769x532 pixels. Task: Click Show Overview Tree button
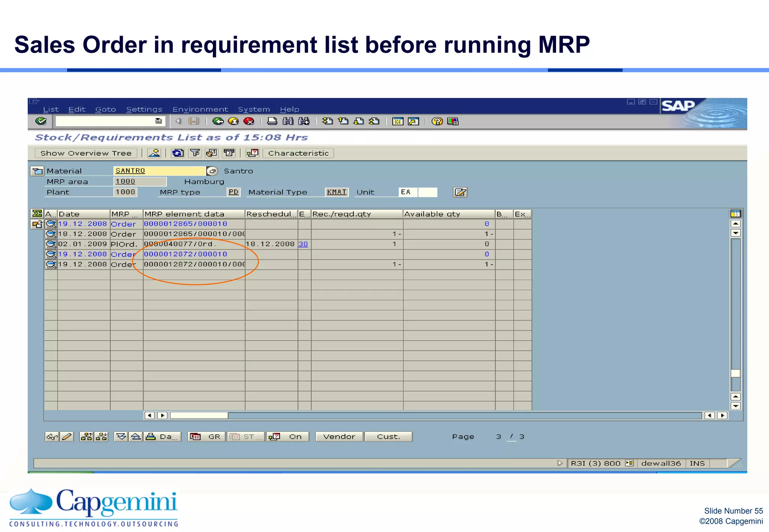coord(86,153)
